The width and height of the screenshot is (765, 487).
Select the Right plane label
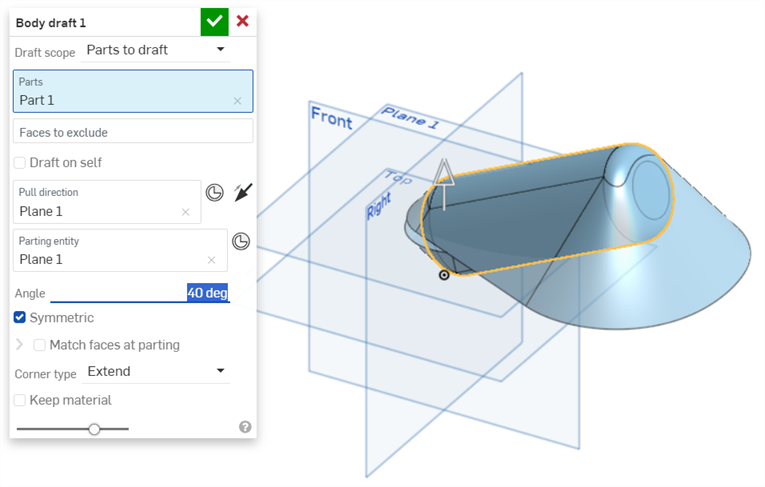379,205
